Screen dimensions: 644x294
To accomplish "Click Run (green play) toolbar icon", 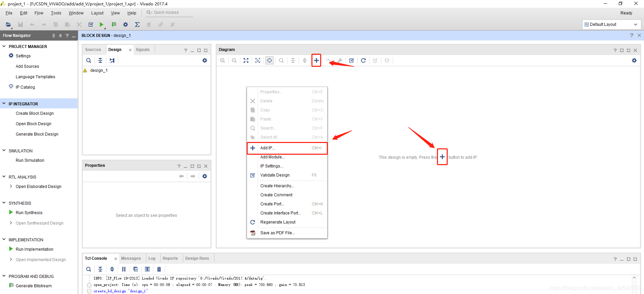I will pyautogui.click(x=101, y=24).
